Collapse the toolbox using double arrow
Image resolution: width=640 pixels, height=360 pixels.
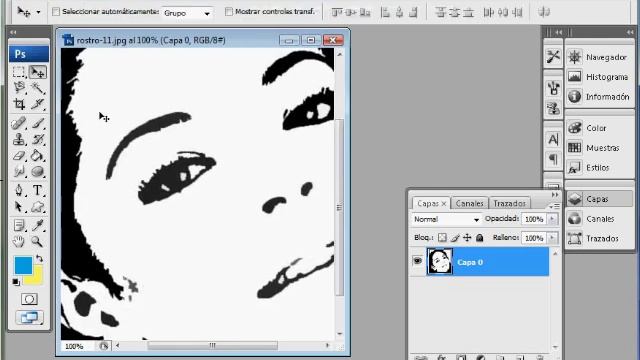[x=13, y=32]
